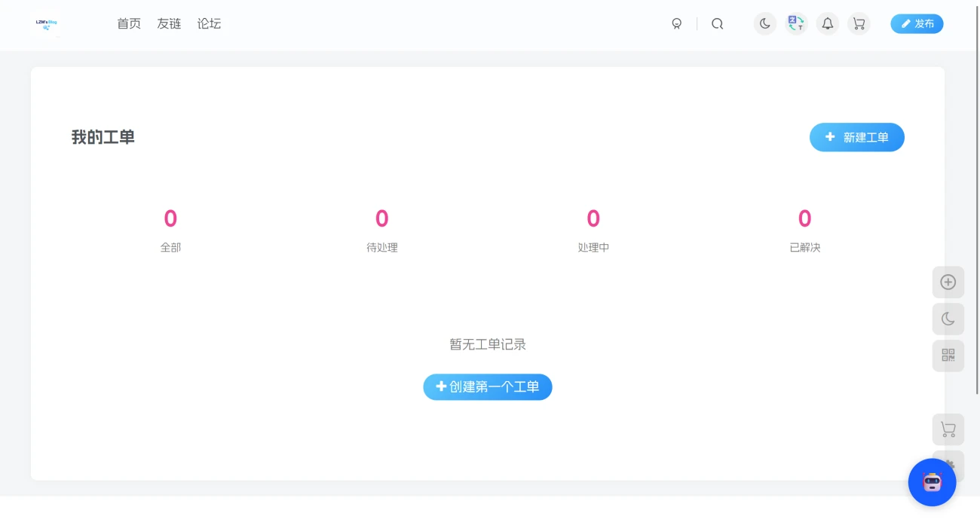The width and height of the screenshot is (980, 522).
Task: Open the search function in the header
Action: (717, 23)
